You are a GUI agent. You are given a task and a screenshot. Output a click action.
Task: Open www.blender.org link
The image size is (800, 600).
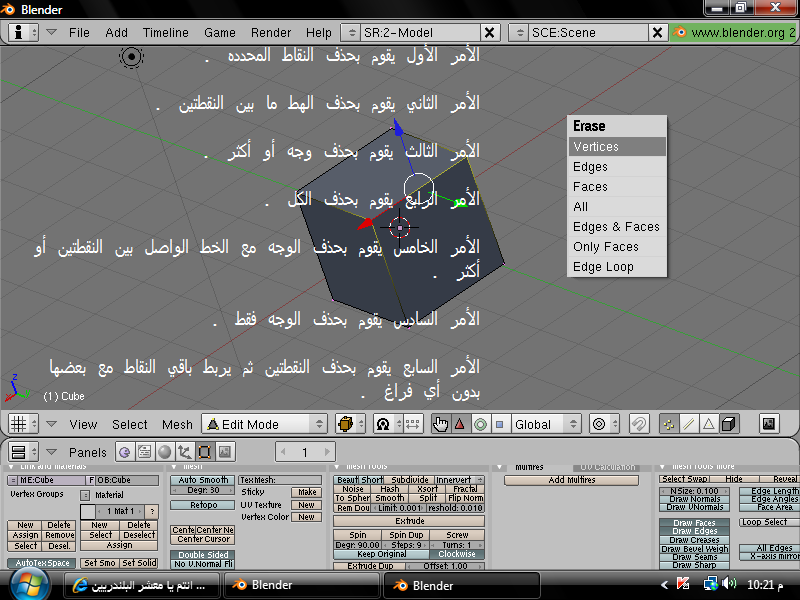[735, 33]
